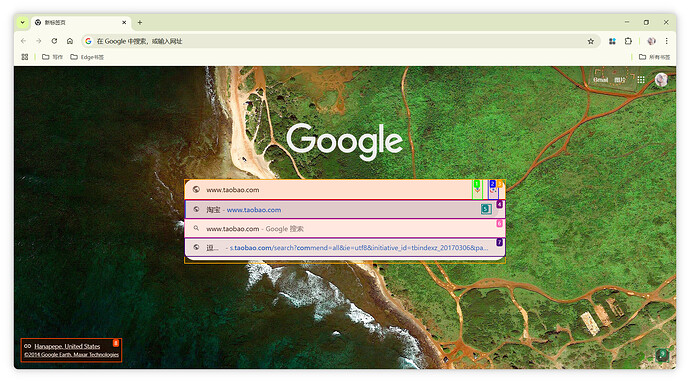The width and height of the screenshot is (690, 382).
Task: Choose the www.taobao.com Google search suggestion
Action: point(345,229)
